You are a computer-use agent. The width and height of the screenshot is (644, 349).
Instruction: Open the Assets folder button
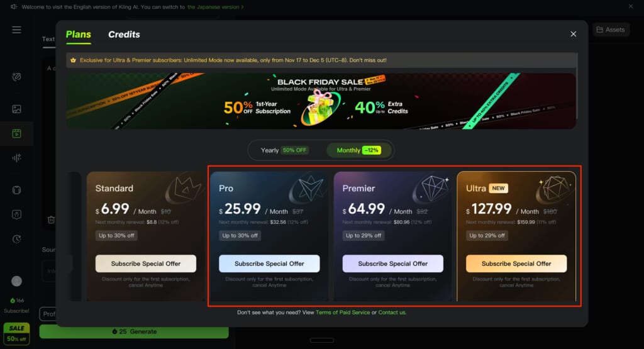[611, 30]
